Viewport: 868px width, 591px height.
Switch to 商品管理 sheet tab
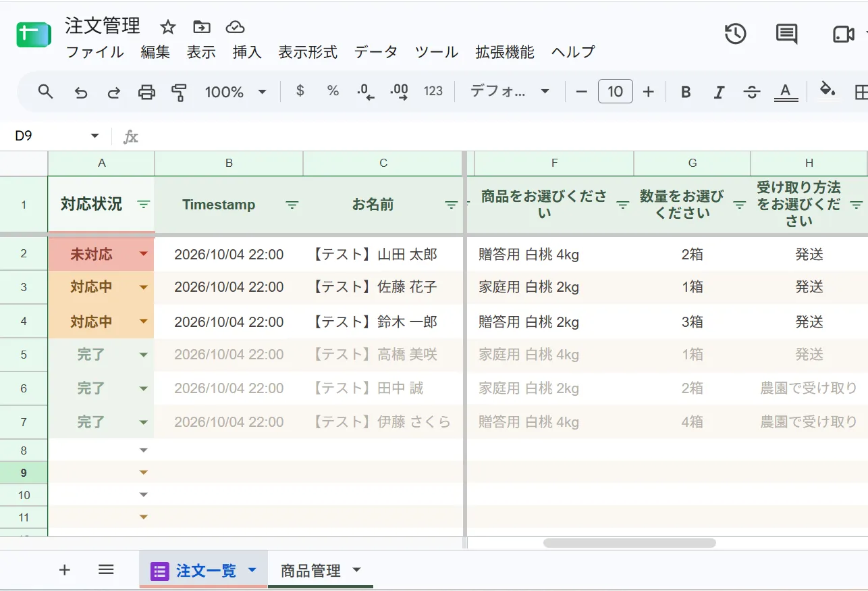[310, 571]
